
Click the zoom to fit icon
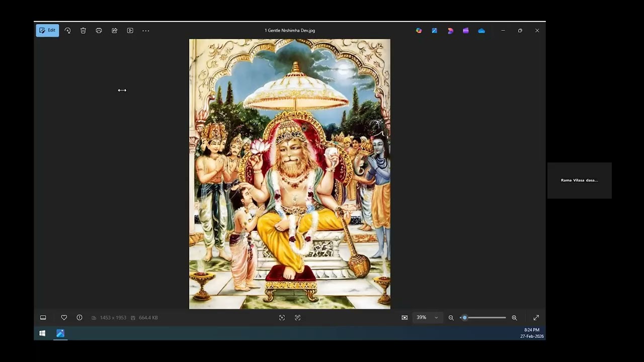pyautogui.click(x=405, y=318)
